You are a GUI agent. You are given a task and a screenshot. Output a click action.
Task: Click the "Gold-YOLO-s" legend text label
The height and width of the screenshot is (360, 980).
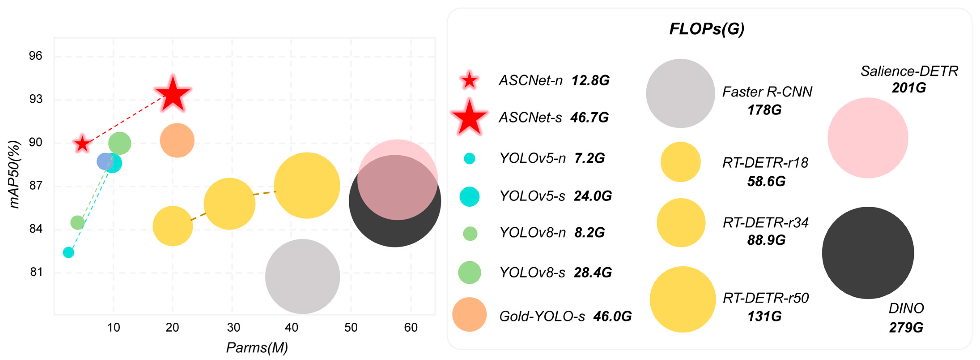[x=542, y=316]
